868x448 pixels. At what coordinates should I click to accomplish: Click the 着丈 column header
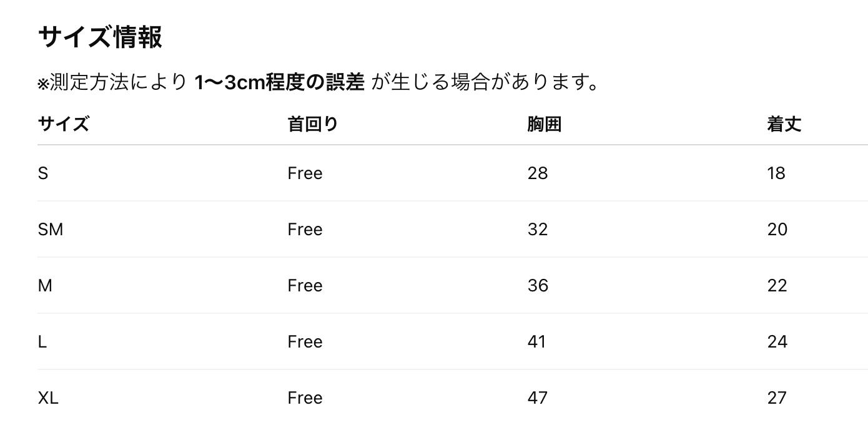point(784,124)
